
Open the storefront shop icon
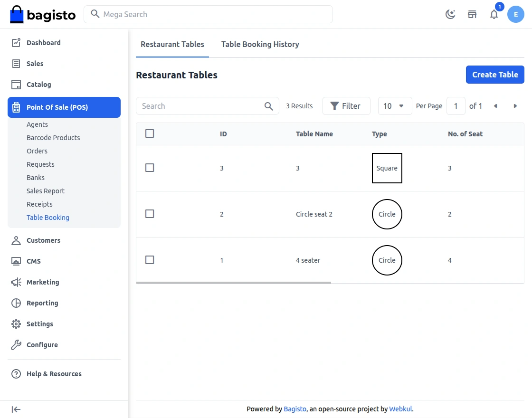pyautogui.click(x=472, y=14)
